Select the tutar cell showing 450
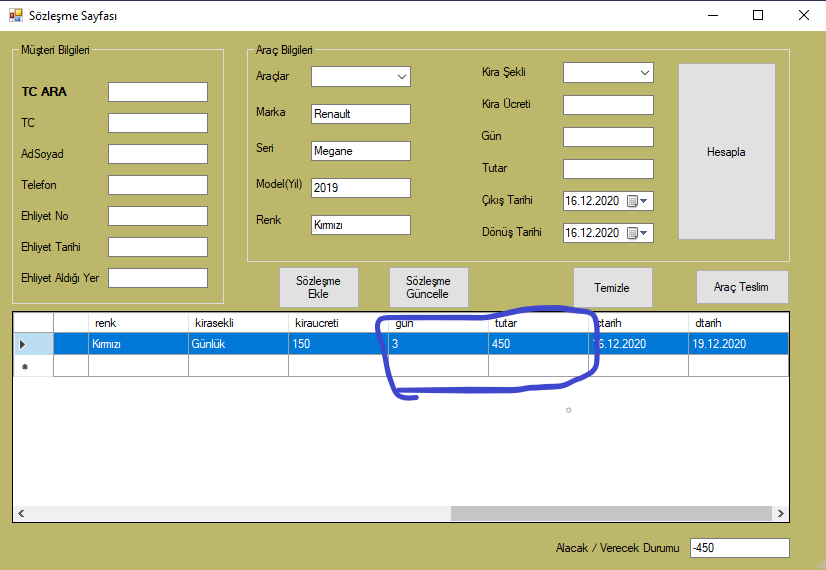This screenshot has height=570, width=826. coord(539,345)
